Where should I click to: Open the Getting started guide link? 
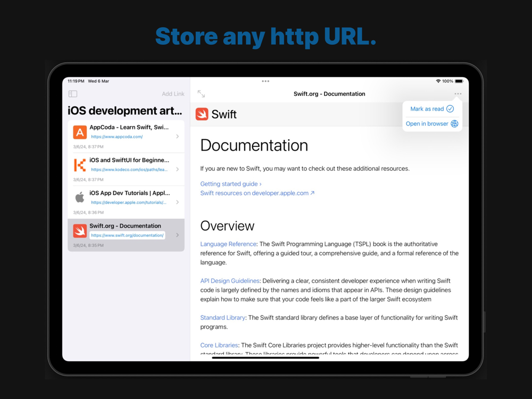[231, 184]
